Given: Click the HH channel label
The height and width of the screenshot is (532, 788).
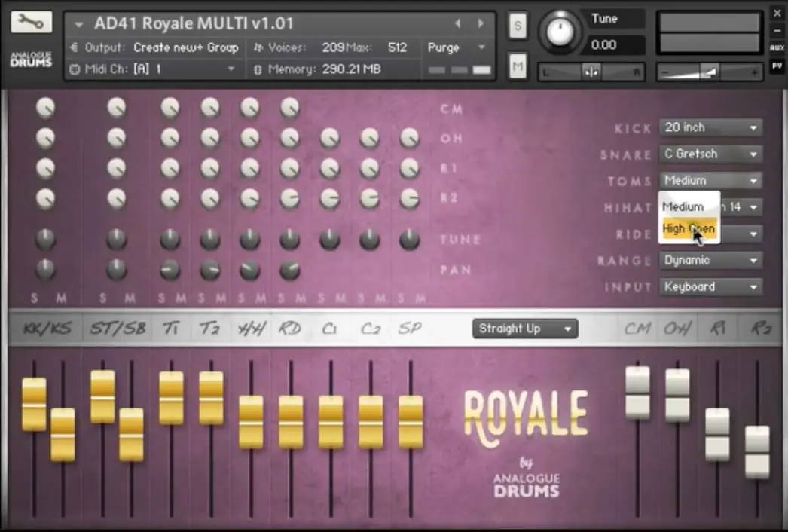Looking at the screenshot, I should (252, 329).
